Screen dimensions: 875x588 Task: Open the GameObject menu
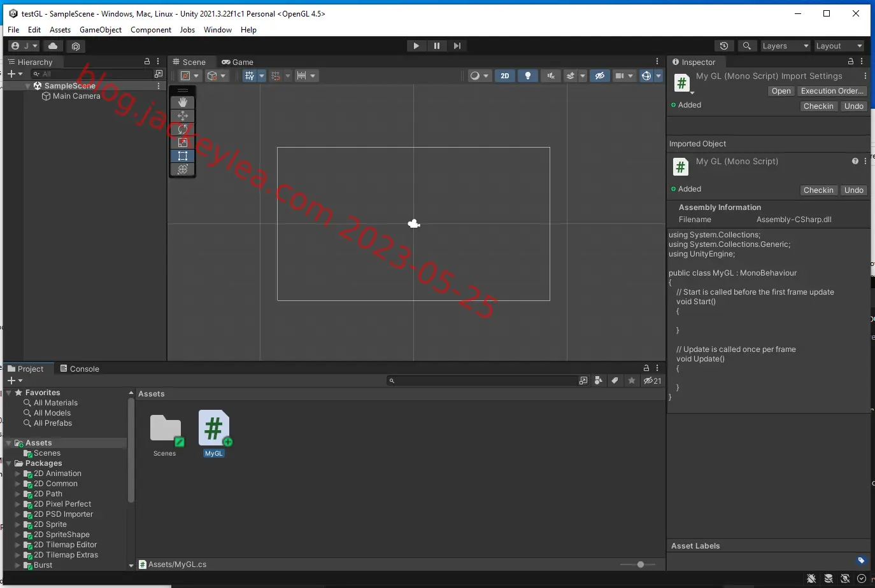(101, 30)
